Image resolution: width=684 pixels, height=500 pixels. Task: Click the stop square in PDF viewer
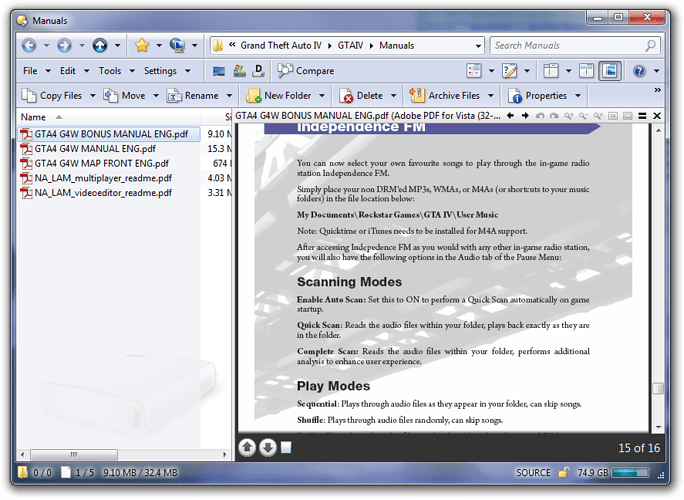[285, 447]
